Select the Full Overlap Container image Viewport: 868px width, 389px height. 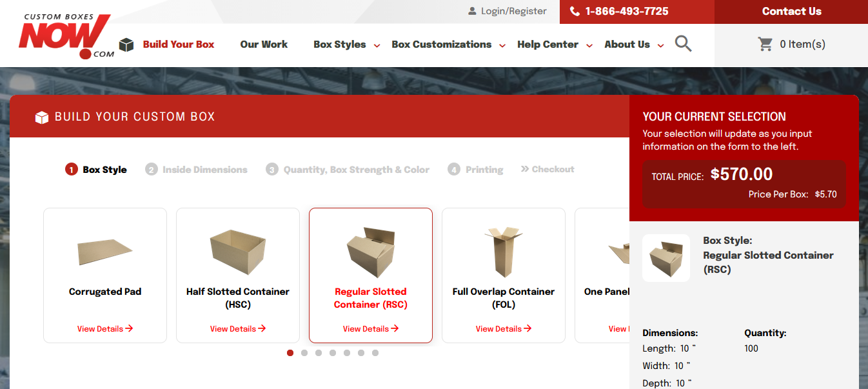tap(504, 252)
